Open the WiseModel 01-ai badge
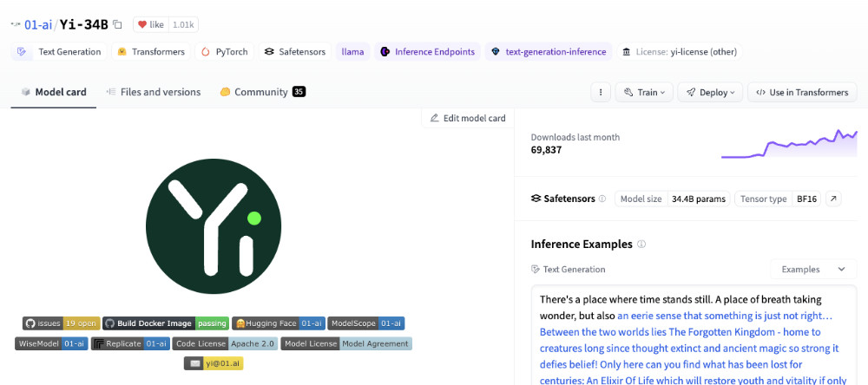Image resolution: width=868 pixels, height=385 pixels. pos(51,343)
